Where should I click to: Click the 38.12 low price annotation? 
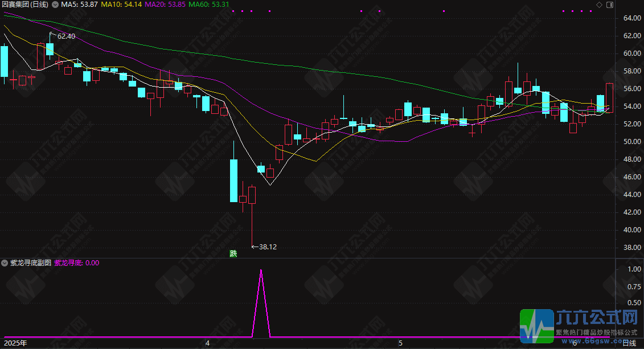pyautogui.click(x=268, y=247)
